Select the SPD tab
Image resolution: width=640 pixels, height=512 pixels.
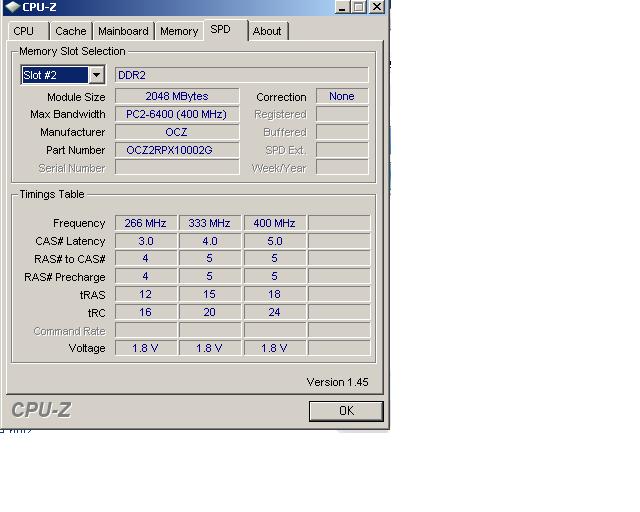[x=226, y=30]
